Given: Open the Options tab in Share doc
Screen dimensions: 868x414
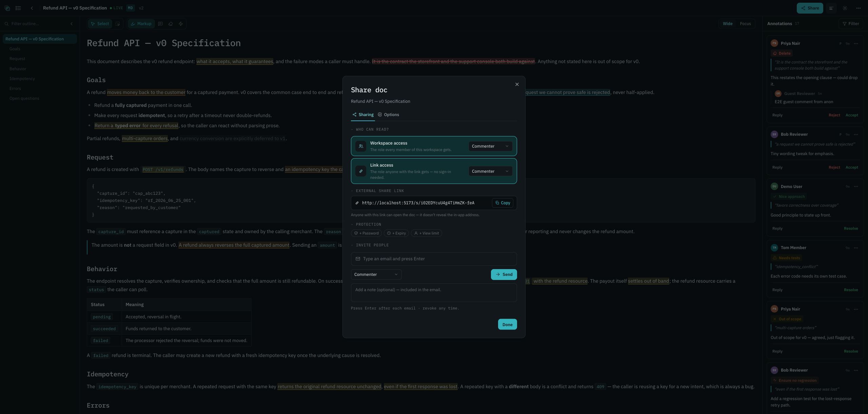Looking at the screenshot, I should [389, 115].
